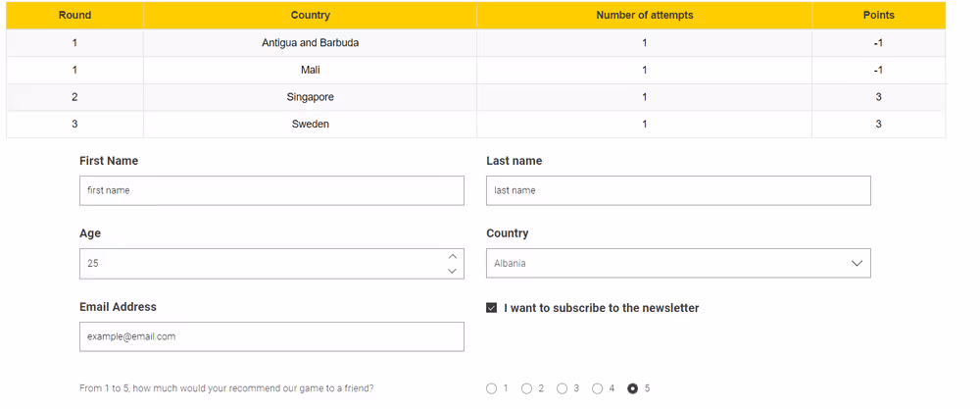Select the Singapore table row

(x=311, y=97)
